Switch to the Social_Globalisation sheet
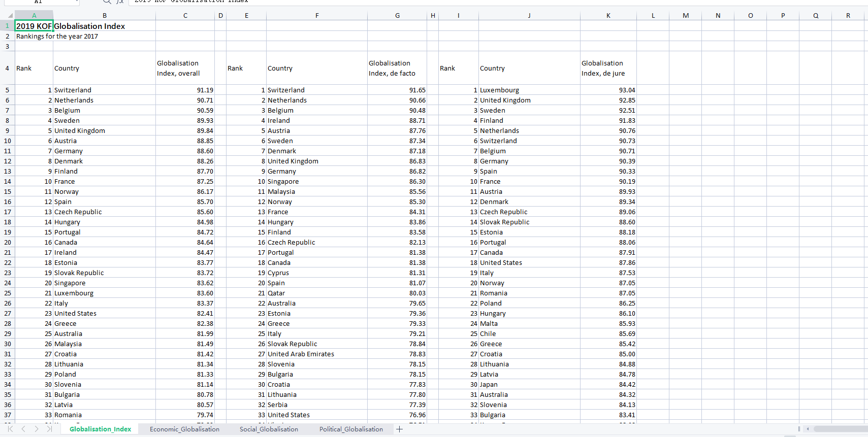The image size is (868, 437). (269, 429)
